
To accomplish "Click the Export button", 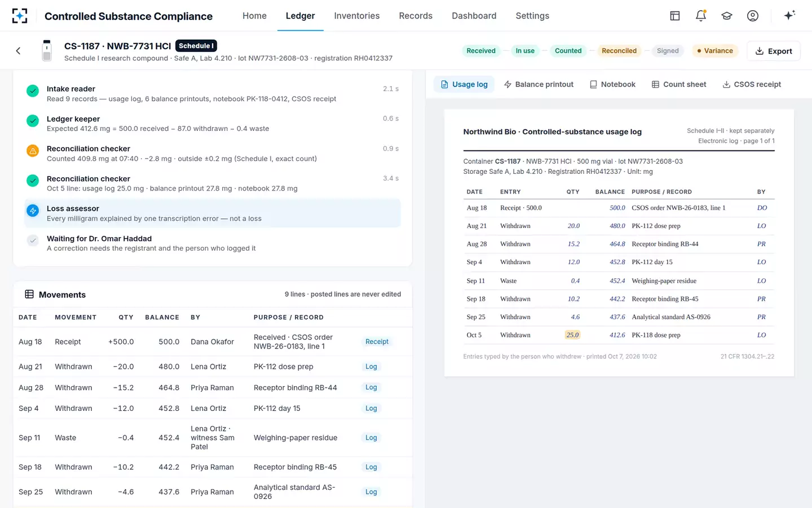I will tap(774, 51).
